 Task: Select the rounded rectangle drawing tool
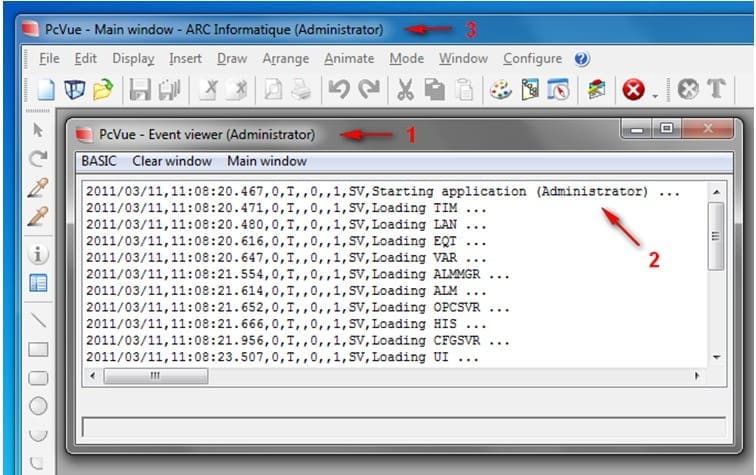click(x=38, y=378)
